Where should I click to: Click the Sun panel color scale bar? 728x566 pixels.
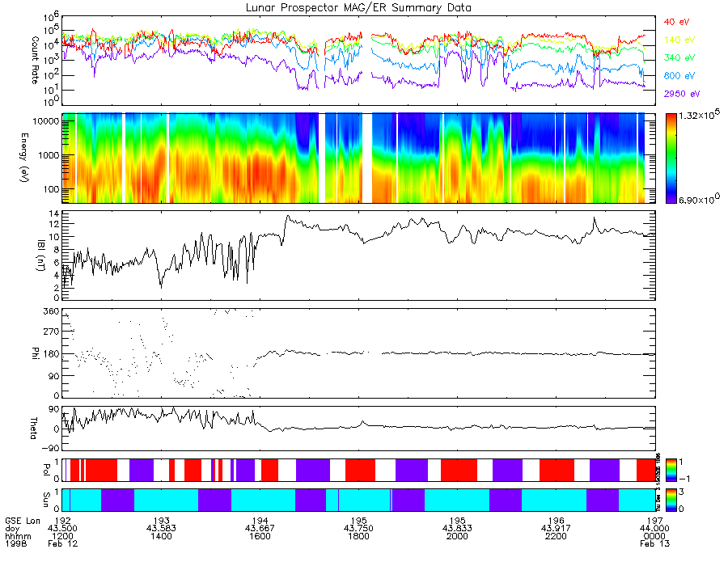[x=671, y=500]
